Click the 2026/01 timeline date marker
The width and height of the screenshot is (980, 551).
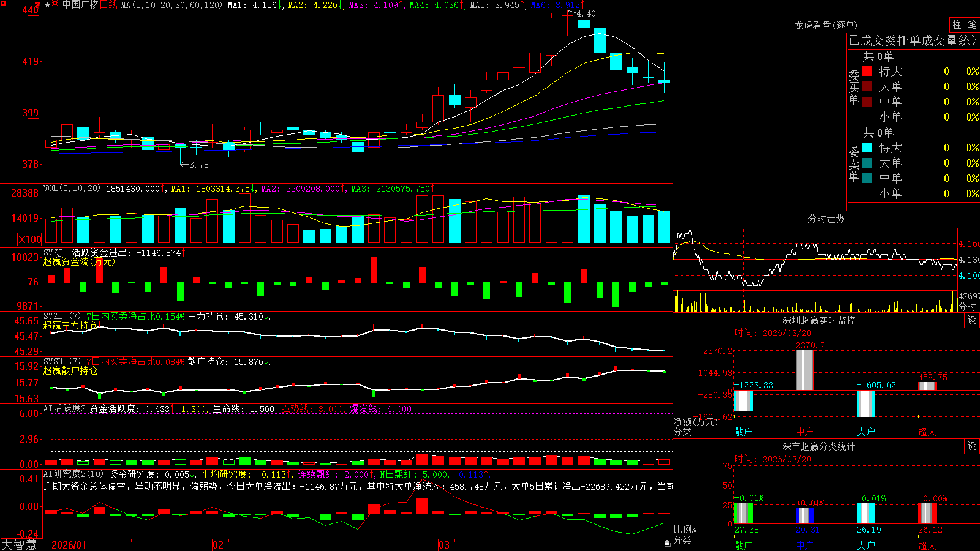tap(69, 545)
